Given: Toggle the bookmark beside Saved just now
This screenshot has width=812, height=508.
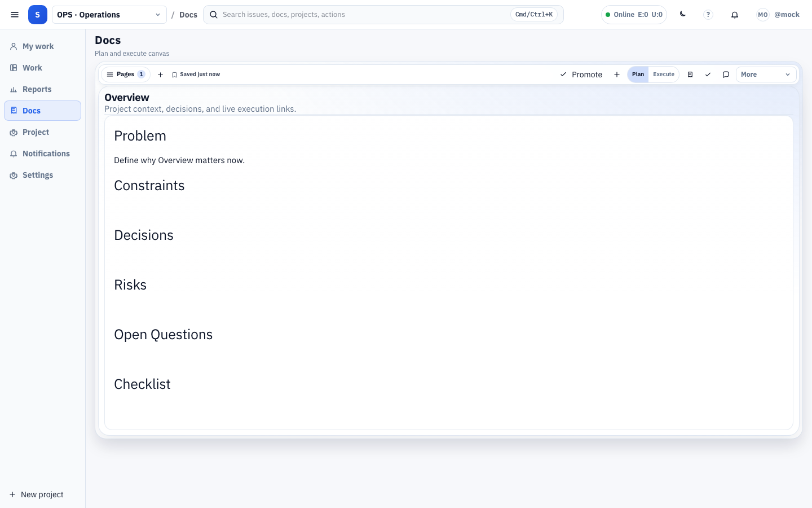Looking at the screenshot, I should [x=175, y=74].
